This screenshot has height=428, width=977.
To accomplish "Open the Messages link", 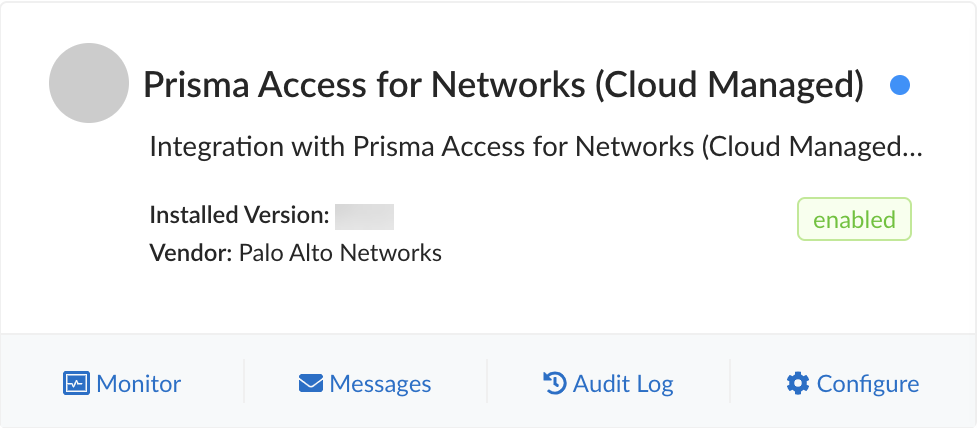I will point(380,383).
